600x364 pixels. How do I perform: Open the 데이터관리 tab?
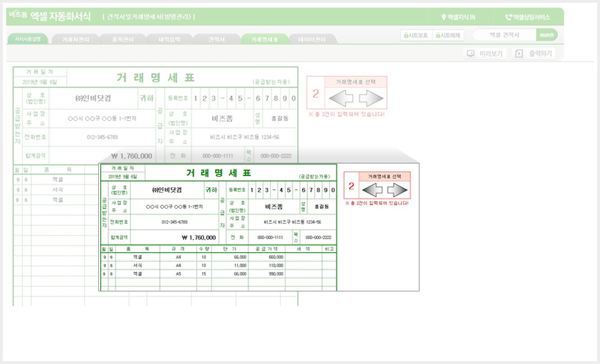[312, 39]
